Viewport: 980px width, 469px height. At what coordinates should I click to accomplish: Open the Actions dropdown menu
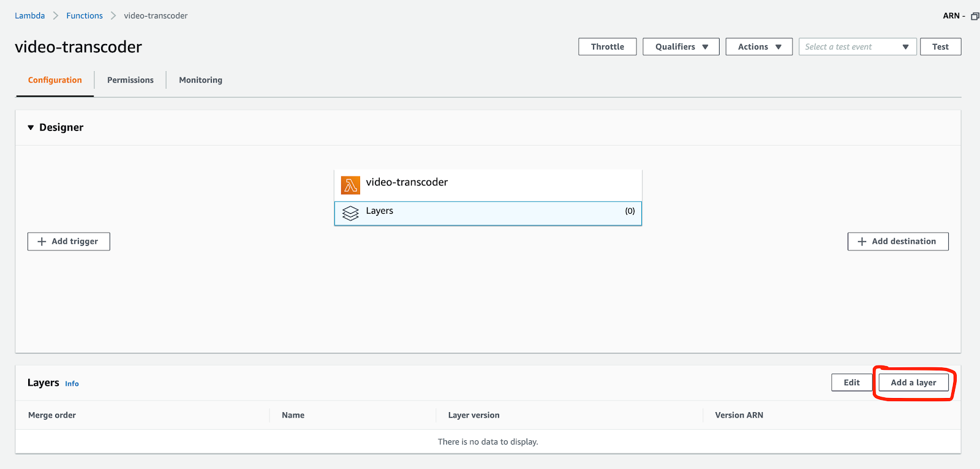pyautogui.click(x=759, y=47)
